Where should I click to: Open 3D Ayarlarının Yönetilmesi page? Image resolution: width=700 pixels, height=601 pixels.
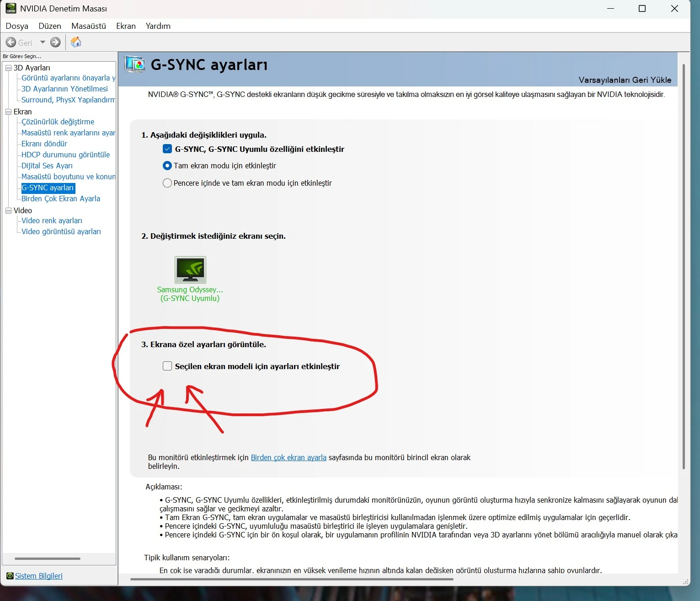click(x=64, y=89)
